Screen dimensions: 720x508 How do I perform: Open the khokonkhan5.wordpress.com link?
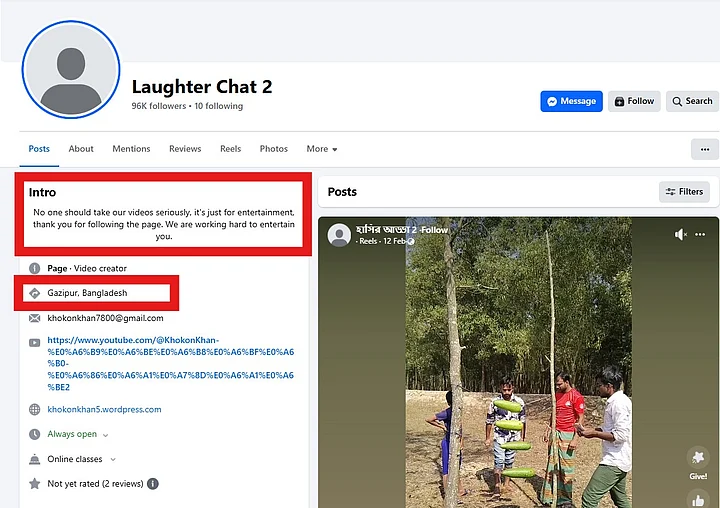point(104,409)
